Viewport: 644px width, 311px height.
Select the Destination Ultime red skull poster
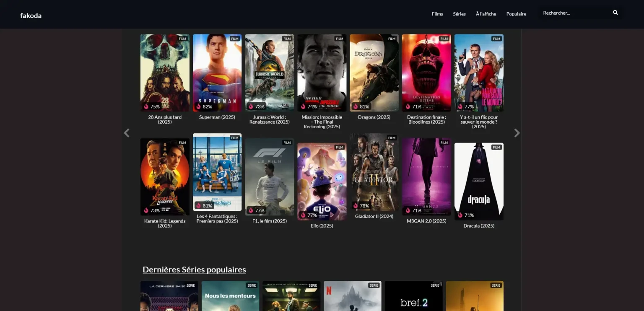pos(426,73)
